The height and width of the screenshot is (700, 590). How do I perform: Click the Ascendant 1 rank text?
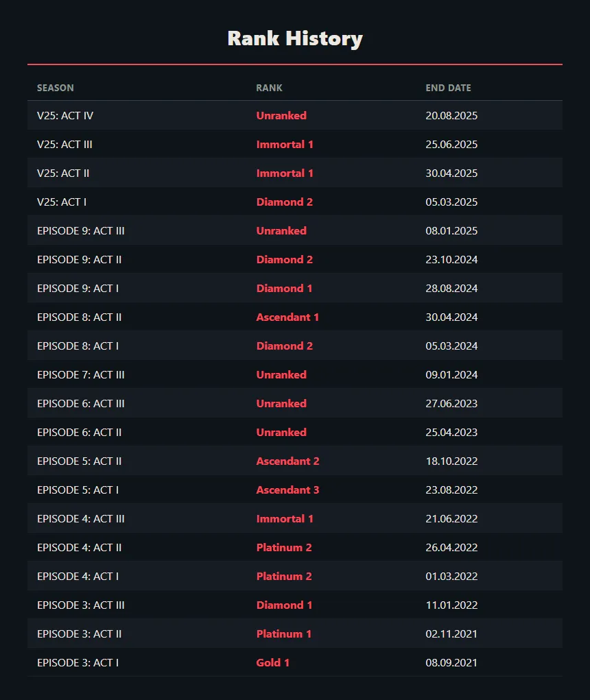287,317
